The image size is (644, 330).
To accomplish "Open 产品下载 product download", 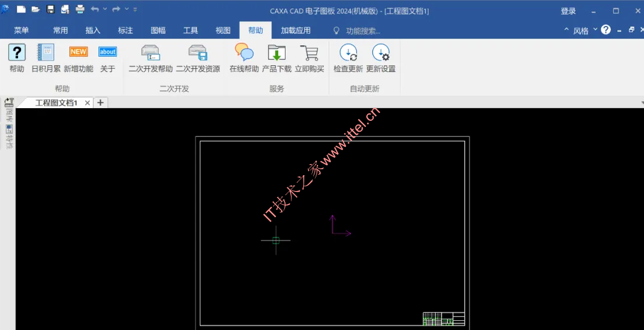I will point(277,58).
